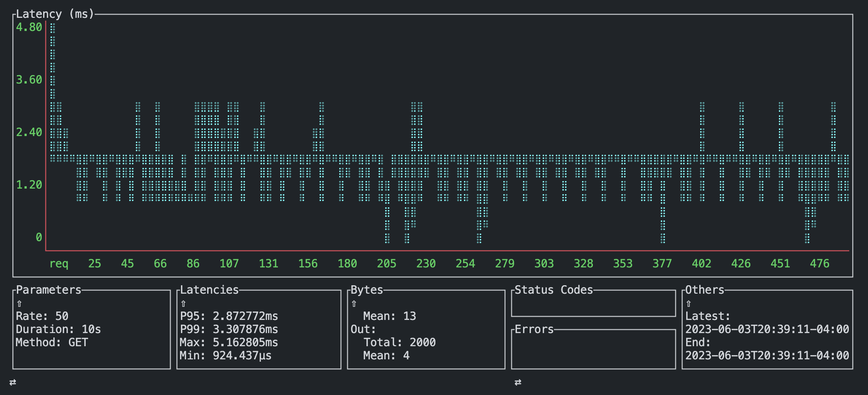Image resolution: width=868 pixels, height=395 pixels.
Task: Click the Errors panel title
Action: click(534, 329)
